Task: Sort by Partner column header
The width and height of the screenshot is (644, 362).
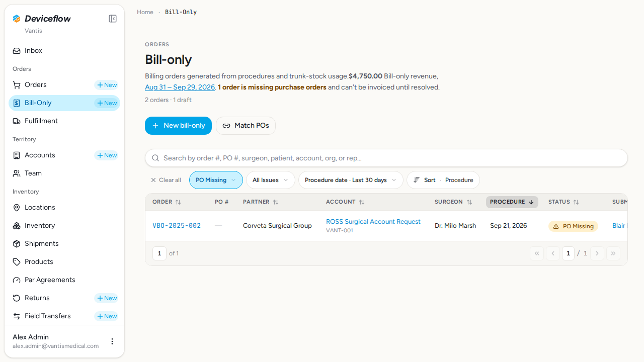Action: pos(261,202)
